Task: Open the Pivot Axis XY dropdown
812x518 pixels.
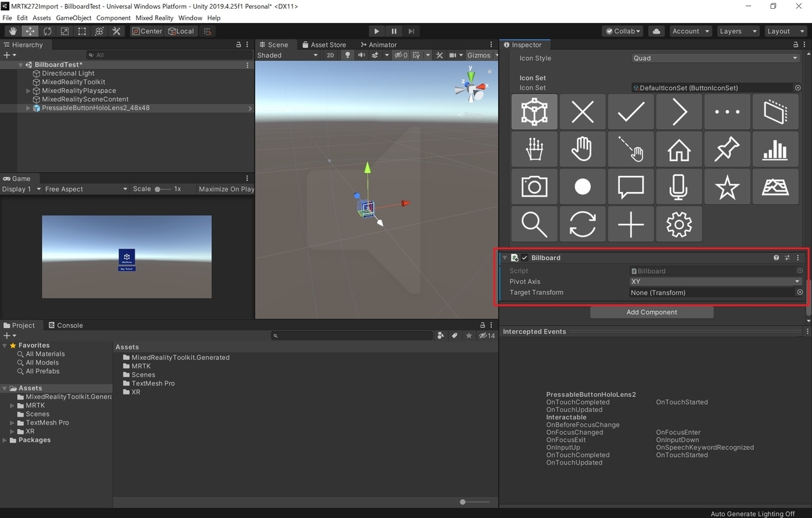Action: pyautogui.click(x=716, y=281)
